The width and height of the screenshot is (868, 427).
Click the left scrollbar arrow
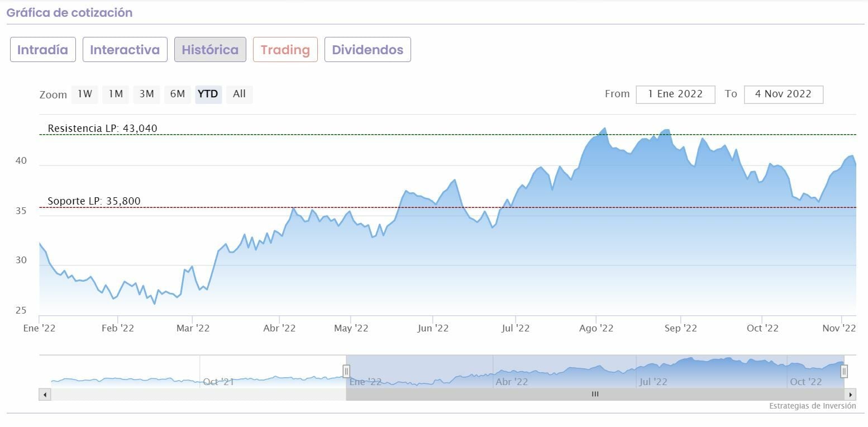pyautogui.click(x=45, y=395)
